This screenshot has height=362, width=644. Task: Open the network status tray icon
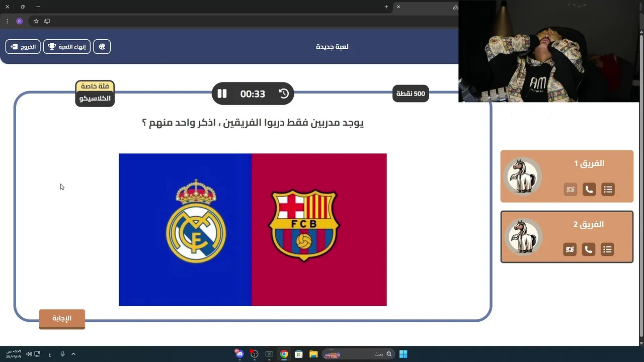click(x=37, y=354)
